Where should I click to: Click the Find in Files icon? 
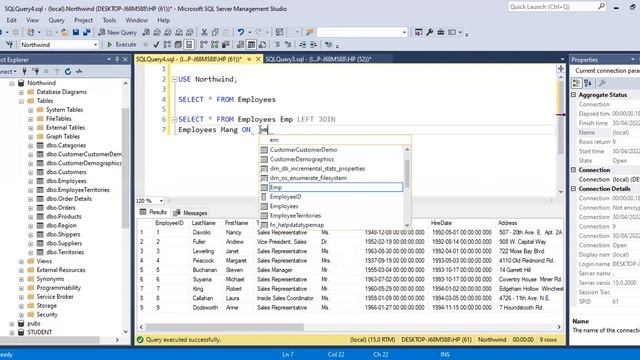(310, 32)
